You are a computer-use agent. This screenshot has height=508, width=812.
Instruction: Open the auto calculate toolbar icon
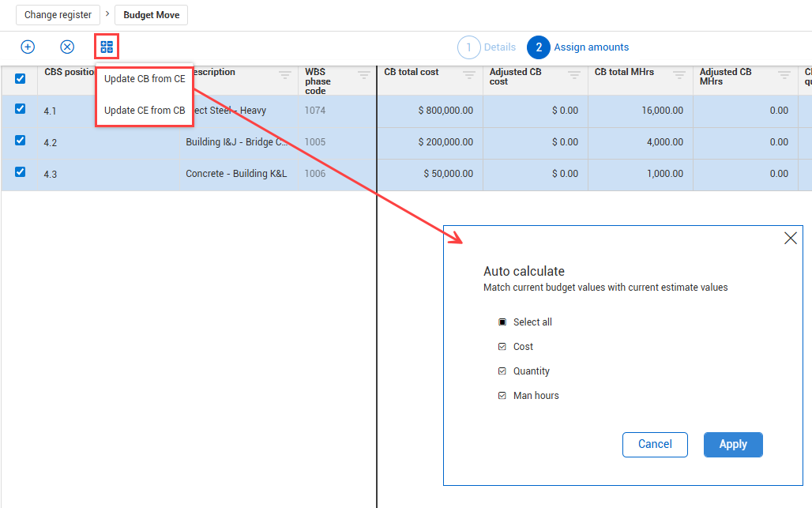coord(107,47)
